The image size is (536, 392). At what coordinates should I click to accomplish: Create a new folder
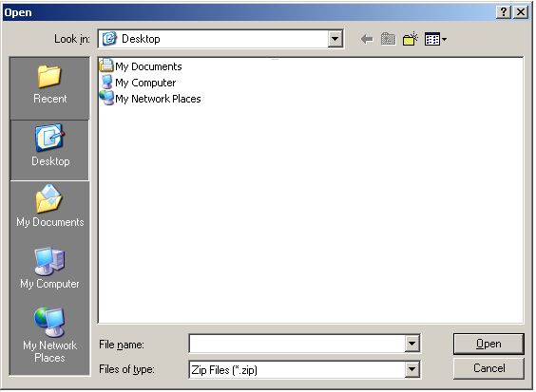pyautogui.click(x=411, y=39)
